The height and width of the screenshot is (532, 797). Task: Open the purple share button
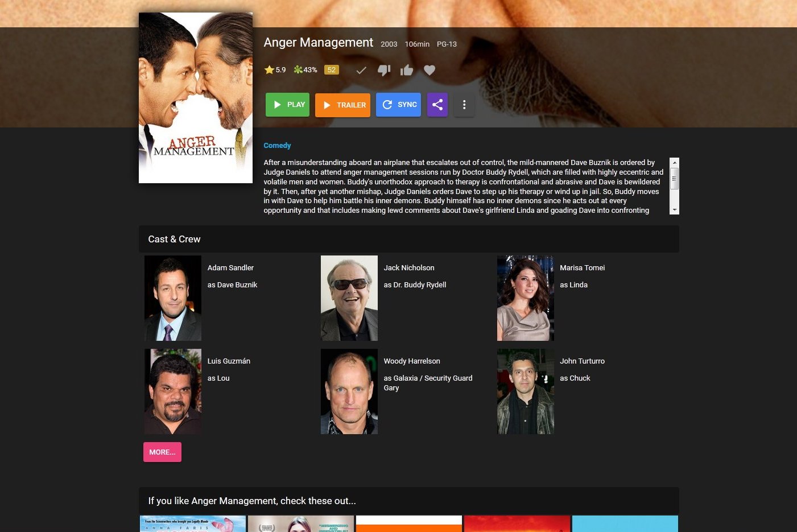click(x=437, y=105)
